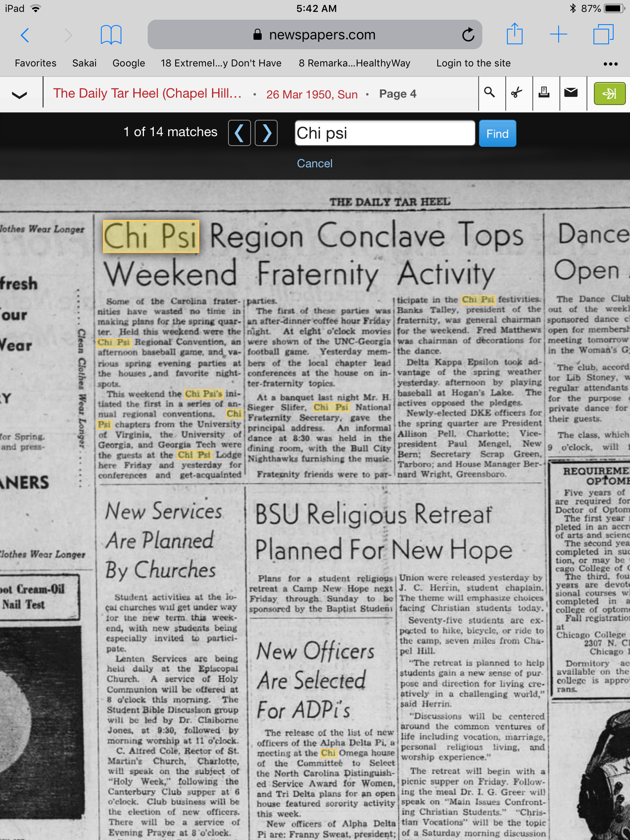Focus the search field containing Chi psi
This screenshot has height=840, width=630.
[384, 133]
